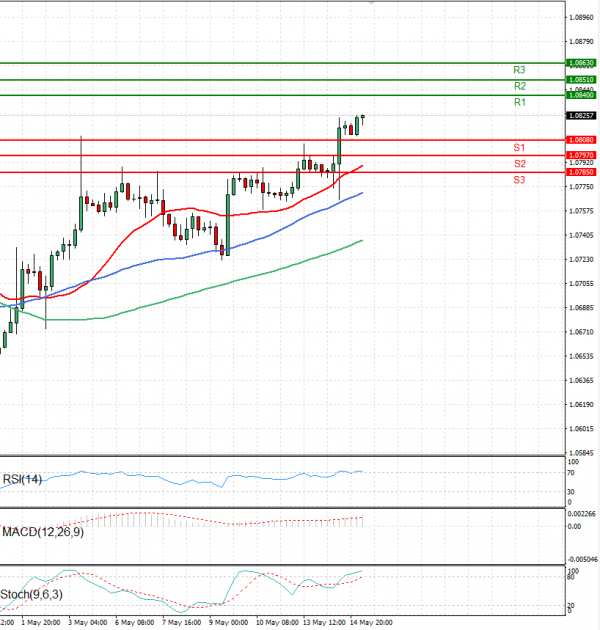Select the 1.08630 price tag
The image size is (600, 630).
coord(581,63)
